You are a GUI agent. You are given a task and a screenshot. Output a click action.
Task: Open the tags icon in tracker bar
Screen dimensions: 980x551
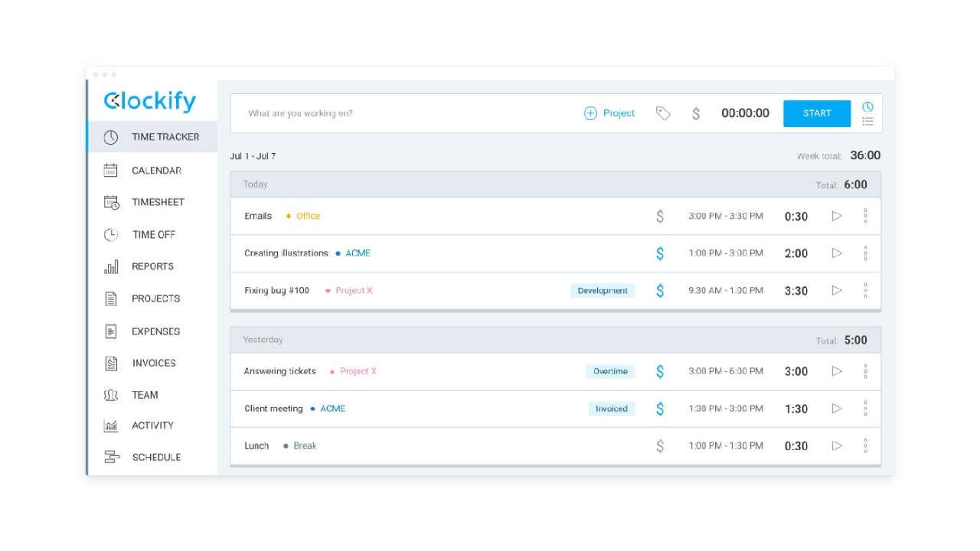[663, 113]
